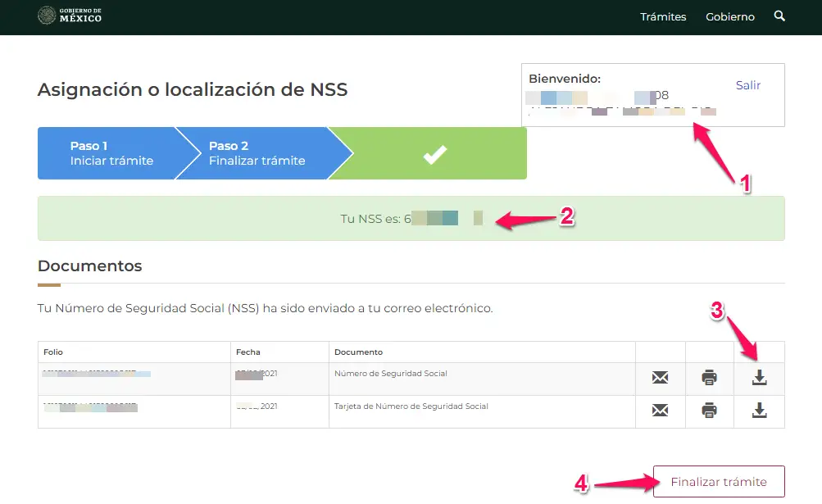Print the Tarjeta de Número de Seguridad Social
The image size is (822, 504).
[x=709, y=410]
